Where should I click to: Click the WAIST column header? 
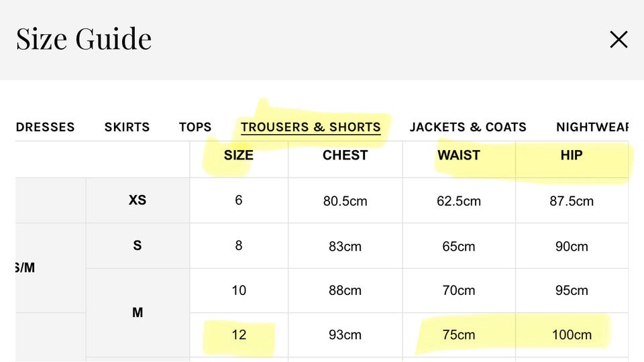459,156
